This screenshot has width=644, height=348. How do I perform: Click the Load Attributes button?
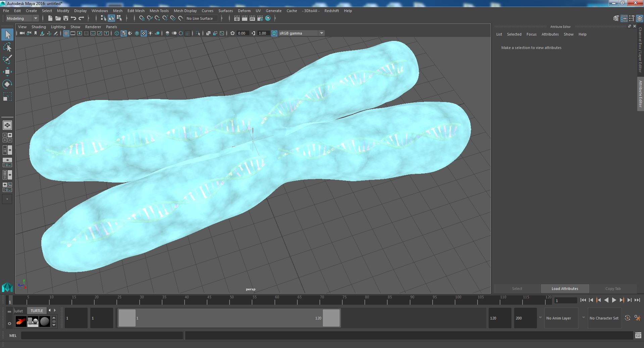[x=565, y=289]
